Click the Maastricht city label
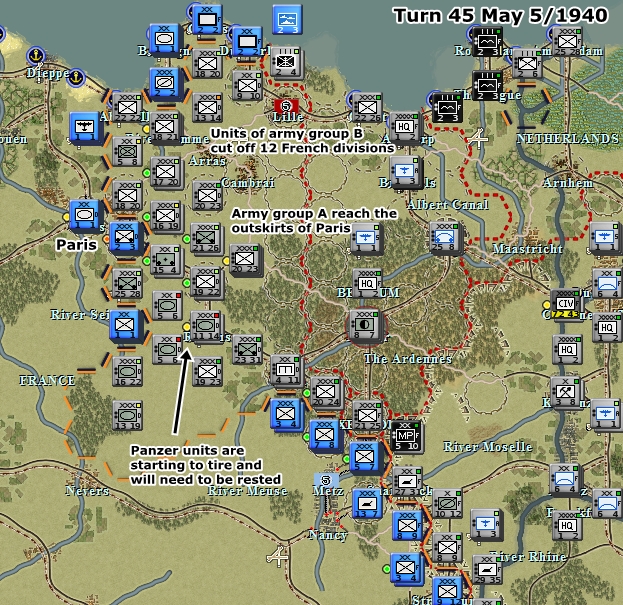623x605 pixels. (527, 249)
